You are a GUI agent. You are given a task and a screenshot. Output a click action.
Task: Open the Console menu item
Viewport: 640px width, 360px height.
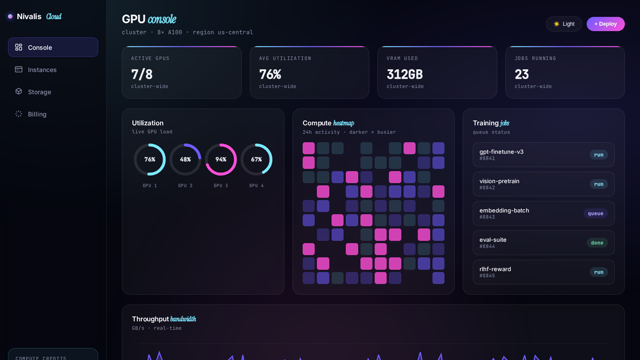point(53,47)
